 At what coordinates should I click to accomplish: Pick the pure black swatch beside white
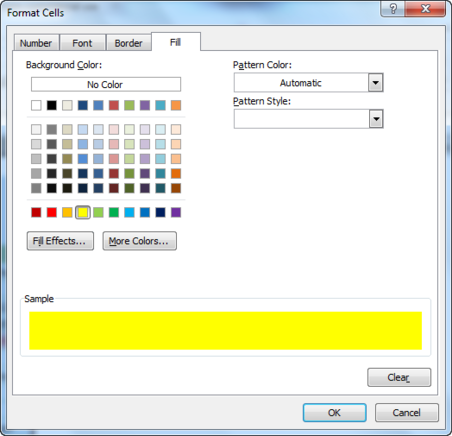click(x=52, y=105)
